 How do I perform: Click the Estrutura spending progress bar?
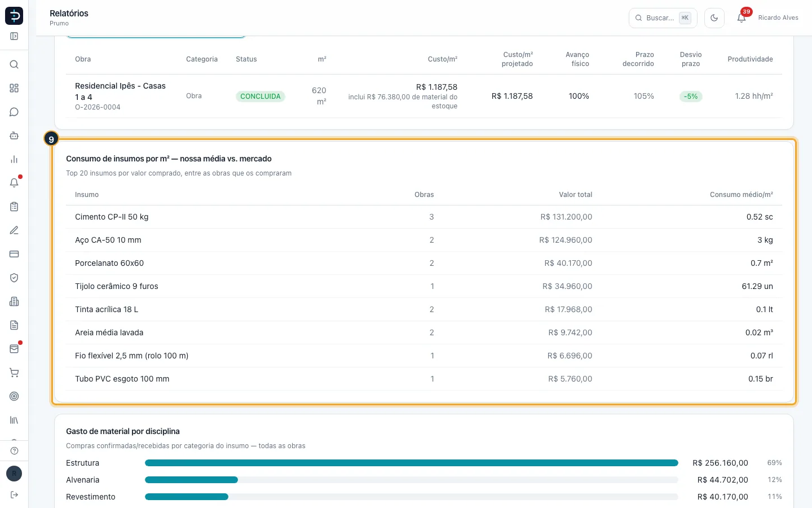412,463
